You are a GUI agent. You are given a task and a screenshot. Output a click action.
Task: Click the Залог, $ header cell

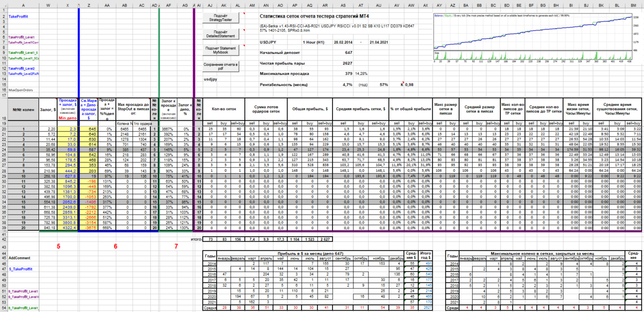[x=48, y=109]
